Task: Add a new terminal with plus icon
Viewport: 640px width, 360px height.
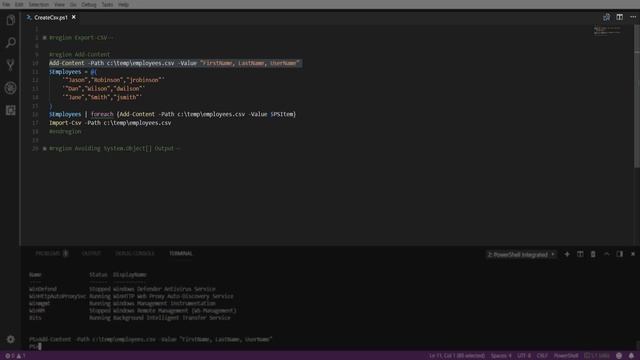Action: coord(567,254)
